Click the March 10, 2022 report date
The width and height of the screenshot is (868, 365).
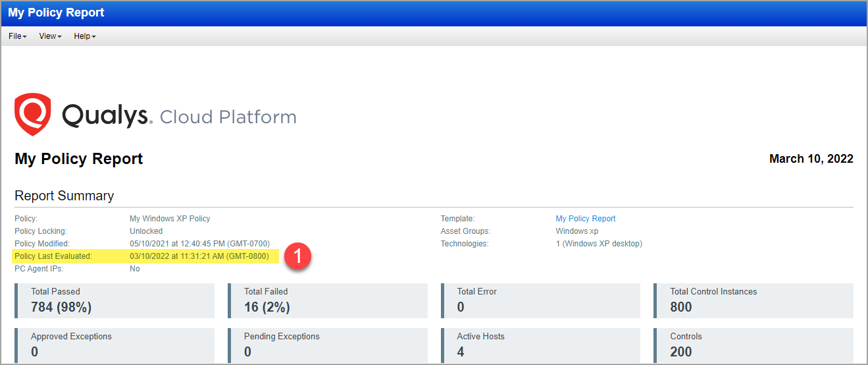[x=811, y=159]
